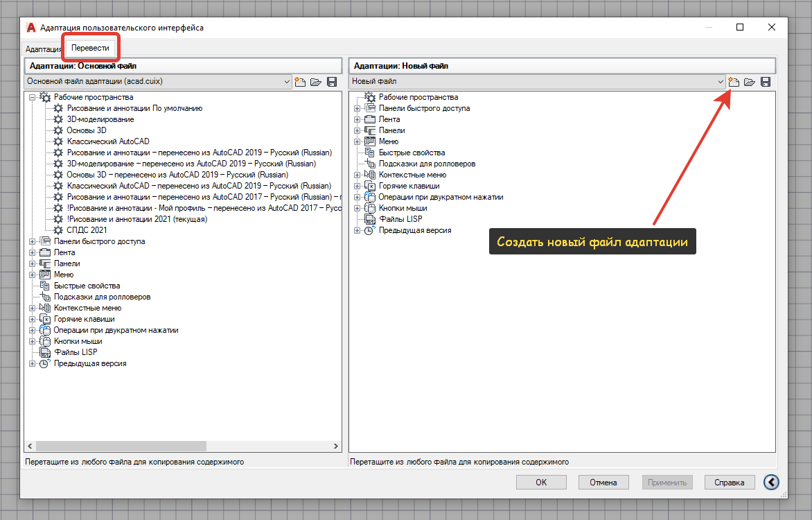Image resolution: width=812 pixels, height=520 pixels.
Task: Open Справка help button
Action: [729, 482]
